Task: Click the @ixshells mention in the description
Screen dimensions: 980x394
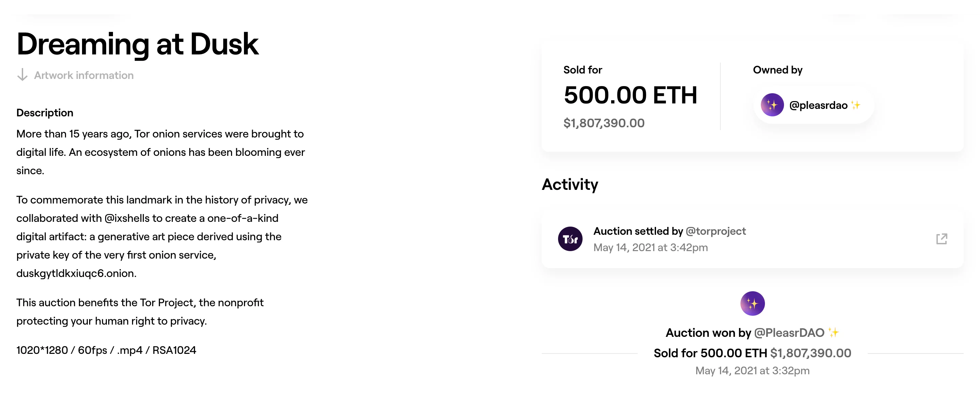Action: pyautogui.click(x=127, y=218)
